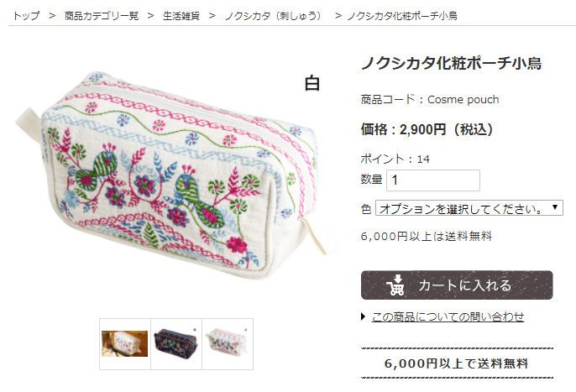
Task: Click the 6,000円以上で送料無料 shipping banner
Action: [x=457, y=363]
